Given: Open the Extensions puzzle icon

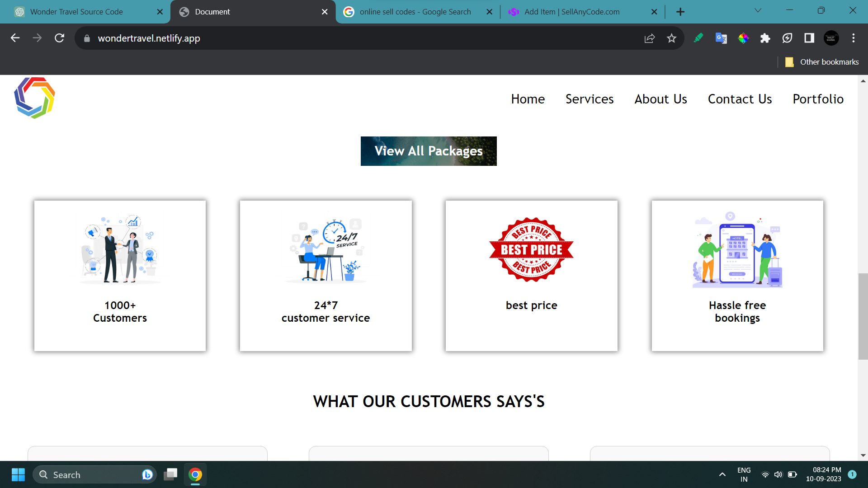Looking at the screenshot, I should click(765, 38).
